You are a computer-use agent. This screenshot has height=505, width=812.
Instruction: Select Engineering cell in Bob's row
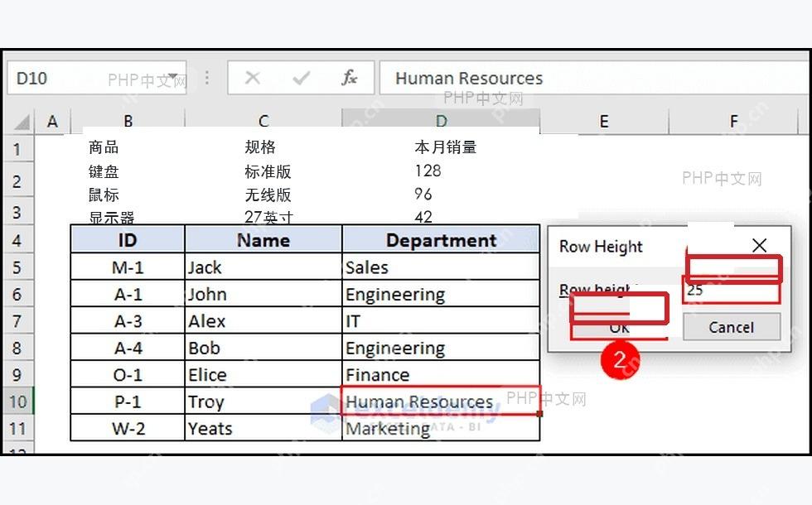(441, 348)
